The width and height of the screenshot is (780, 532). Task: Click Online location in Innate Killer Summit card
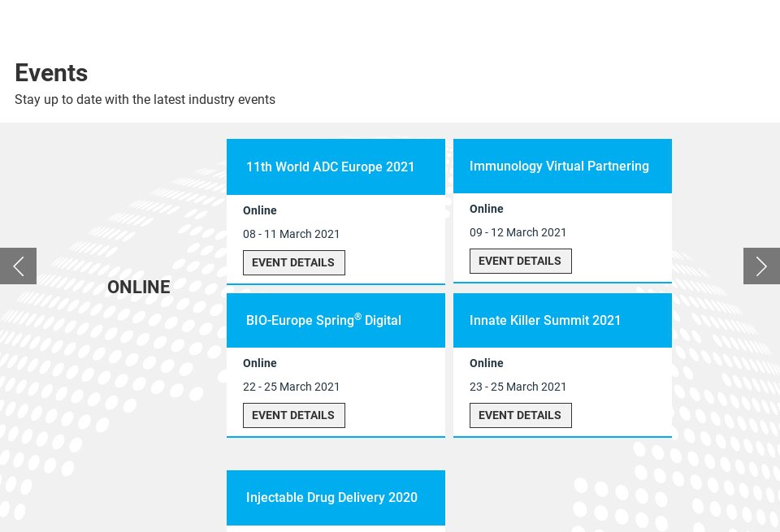pyautogui.click(x=487, y=363)
